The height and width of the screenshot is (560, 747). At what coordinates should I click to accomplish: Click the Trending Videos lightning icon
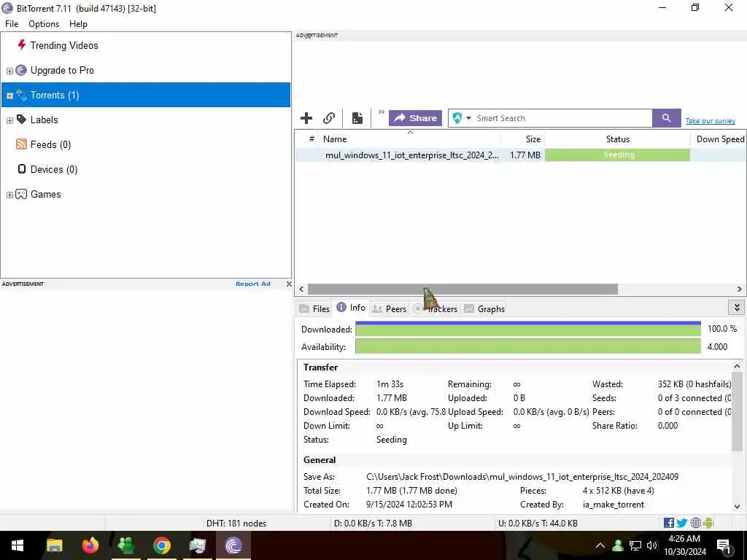point(21,45)
